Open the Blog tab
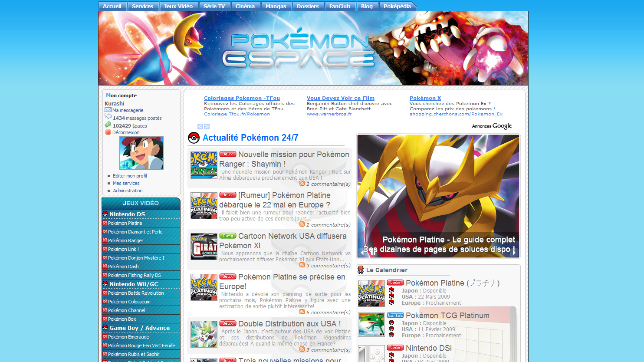Viewport: 644px width, 362px height. point(367,6)
